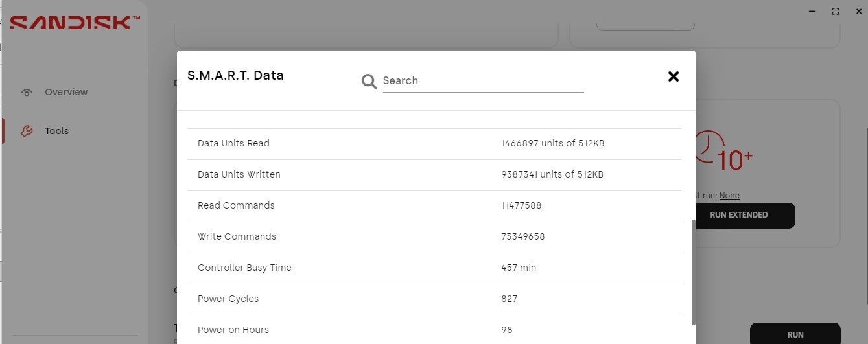The width and height of the screenshot is (868, 344).
Task: Maximize the SanDisk application window
Action: [836, 11]
